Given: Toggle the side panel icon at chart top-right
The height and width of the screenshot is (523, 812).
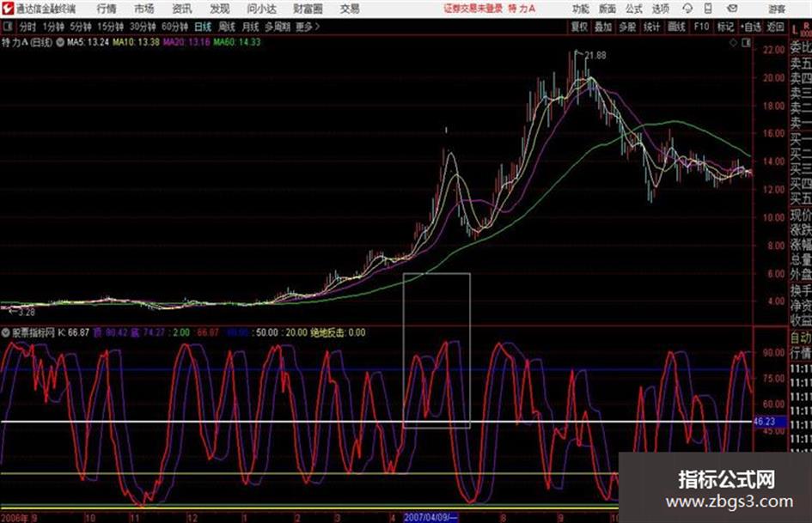Looking at the screenshot, I should (x=746, y=43).
